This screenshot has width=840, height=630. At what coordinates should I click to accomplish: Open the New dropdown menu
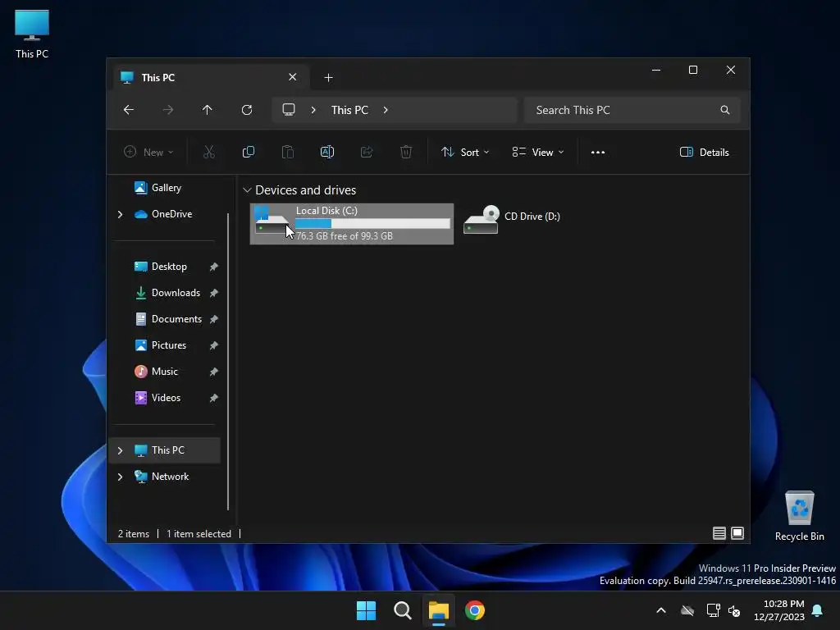coord(149,152)
